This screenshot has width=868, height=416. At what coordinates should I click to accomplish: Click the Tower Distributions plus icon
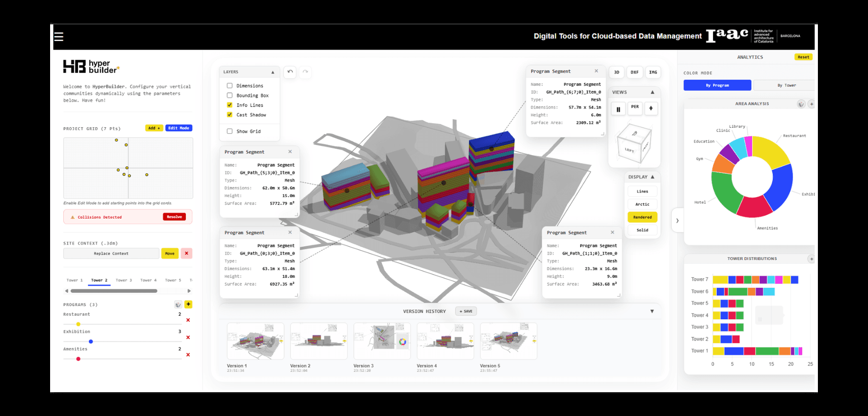[x=811, y=259]
